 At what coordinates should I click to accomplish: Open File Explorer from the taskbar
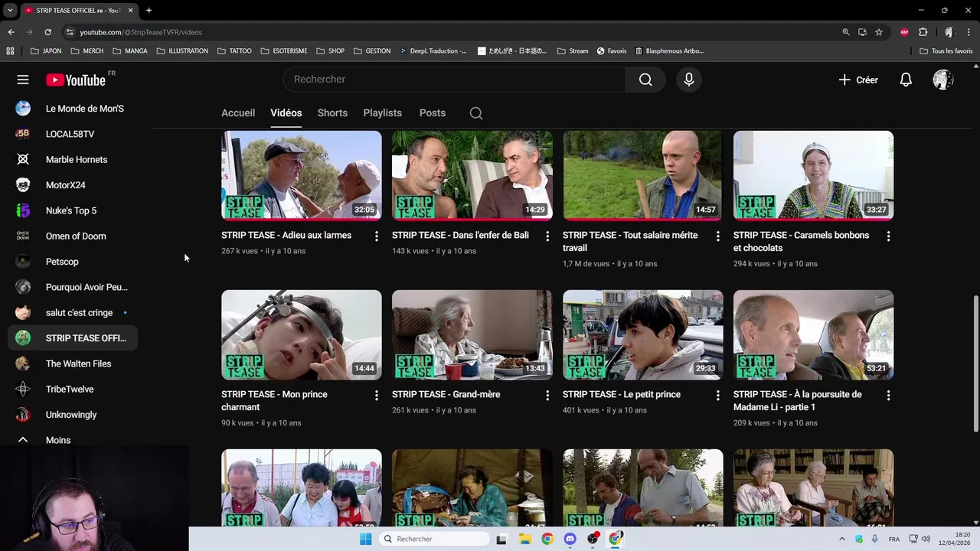[524, 539]
